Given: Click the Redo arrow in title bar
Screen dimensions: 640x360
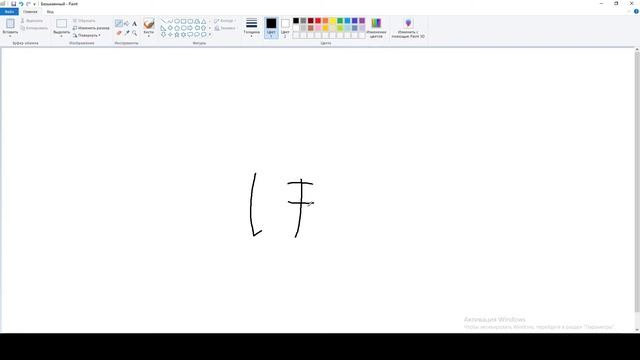Looking at the screenshot, I should (x=28, y=4).
